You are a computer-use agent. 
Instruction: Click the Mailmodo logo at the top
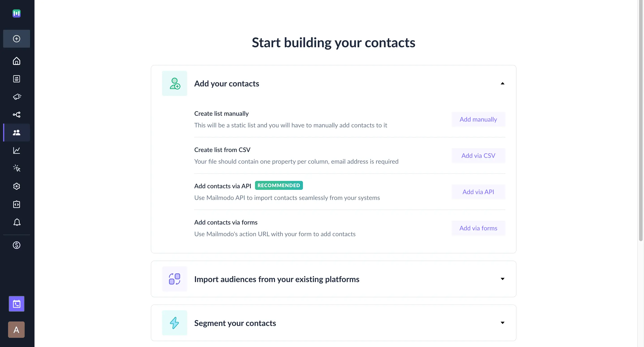(x=16, y=13)
